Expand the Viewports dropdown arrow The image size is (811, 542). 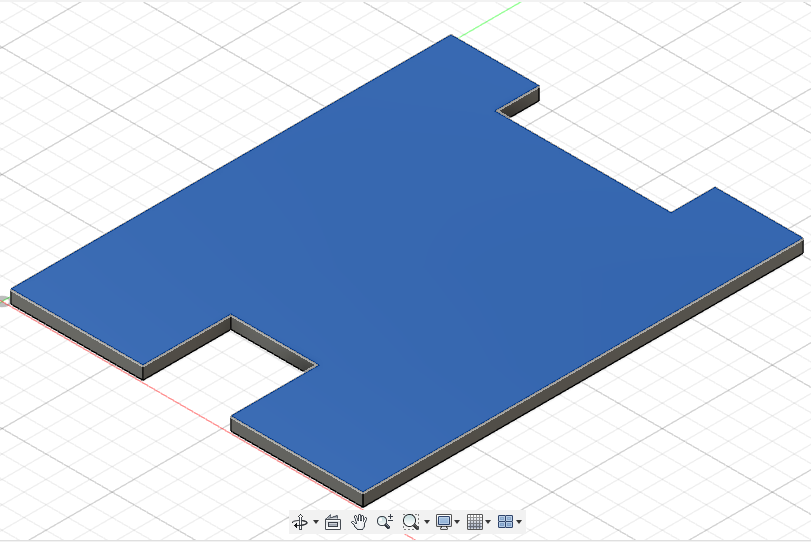pos(519,522)
